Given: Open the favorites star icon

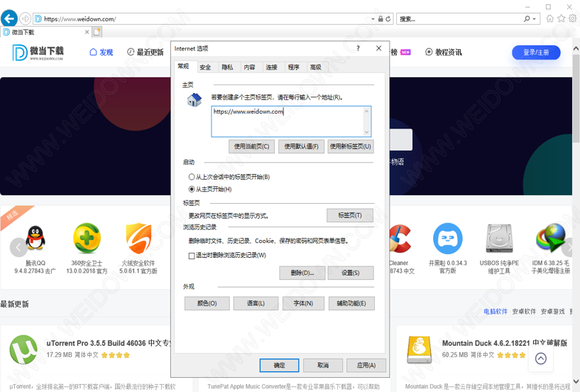Looking at the screenshot, I should (561, 18).
